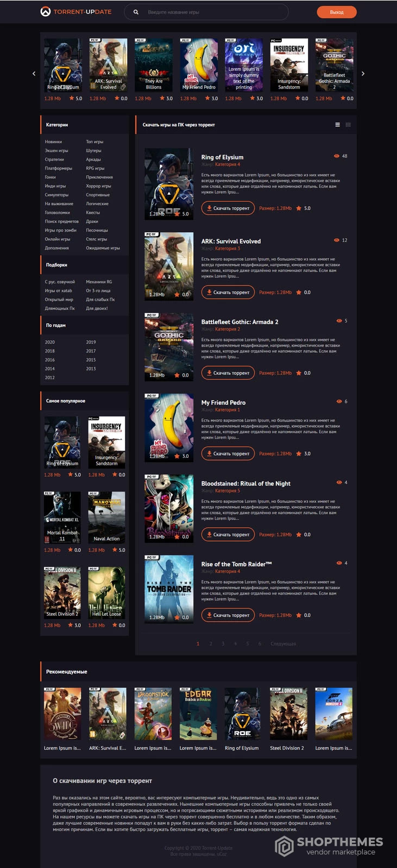Click the uCoz footer link
The image size is (397, 868).
[222, 854]
